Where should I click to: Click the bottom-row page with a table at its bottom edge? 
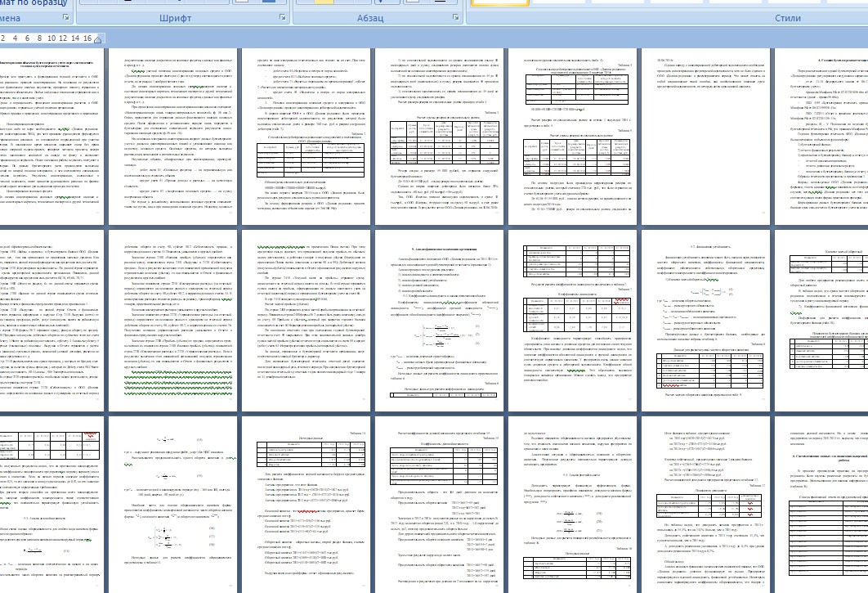coord(572,505)
